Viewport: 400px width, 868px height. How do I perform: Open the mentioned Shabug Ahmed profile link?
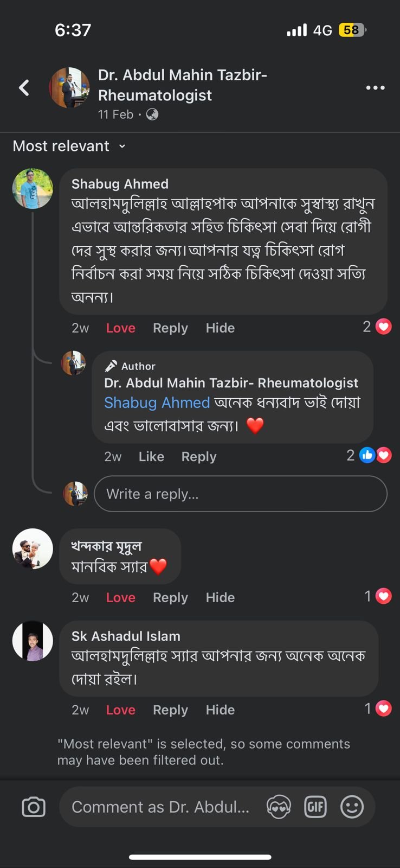tap(157, 403)
